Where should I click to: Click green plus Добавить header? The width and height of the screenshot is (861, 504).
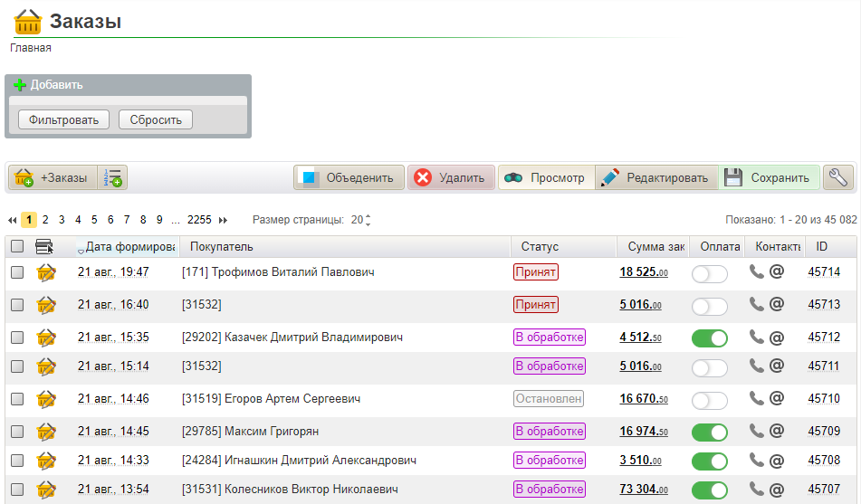pyautogui.click(x=48, y=84)
